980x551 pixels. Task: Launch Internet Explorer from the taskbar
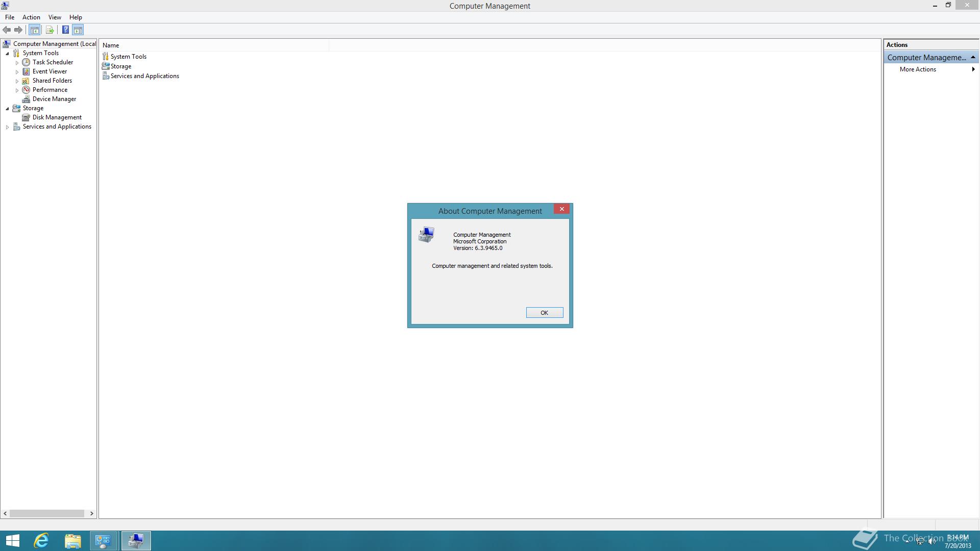[x=41, y=541]
